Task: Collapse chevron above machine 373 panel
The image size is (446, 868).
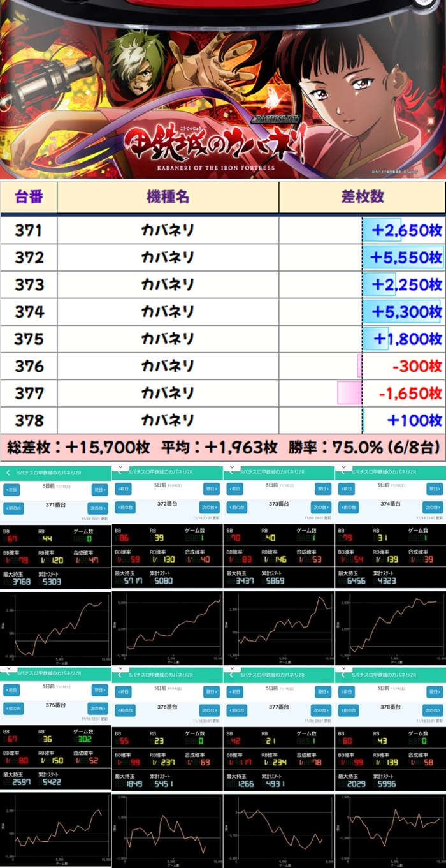Action: pyautogui.click(x=232, y=467)
